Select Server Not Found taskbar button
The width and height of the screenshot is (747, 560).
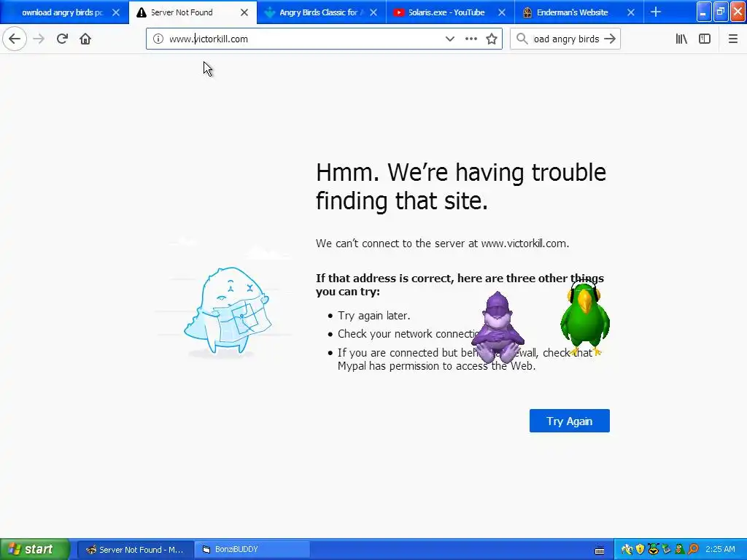(135, 550)
